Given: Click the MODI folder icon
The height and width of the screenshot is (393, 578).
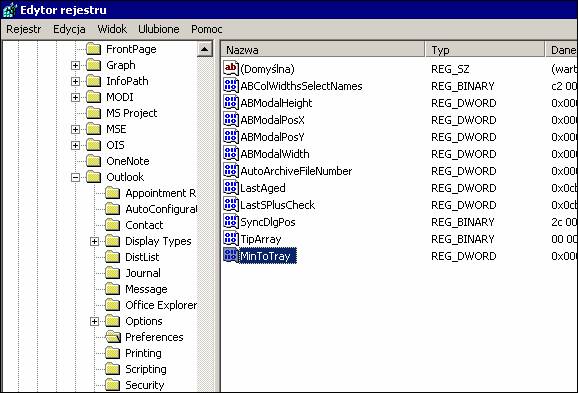Looking at the screenshot, I should [x=94, y=97].
